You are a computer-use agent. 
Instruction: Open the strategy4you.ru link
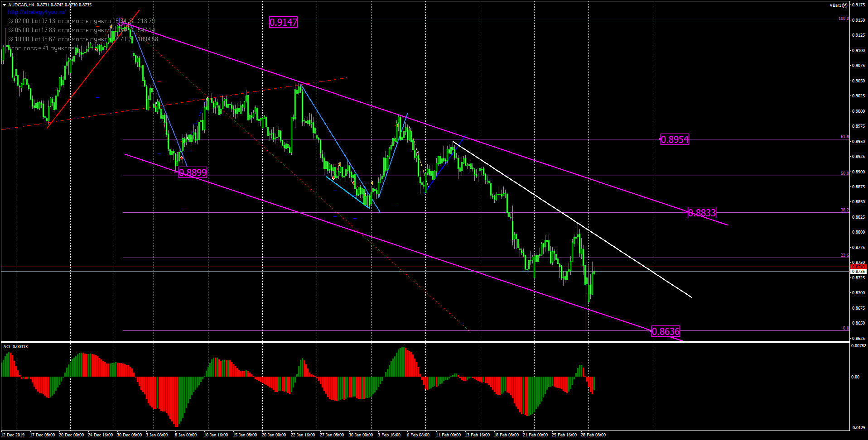[37, 12]
